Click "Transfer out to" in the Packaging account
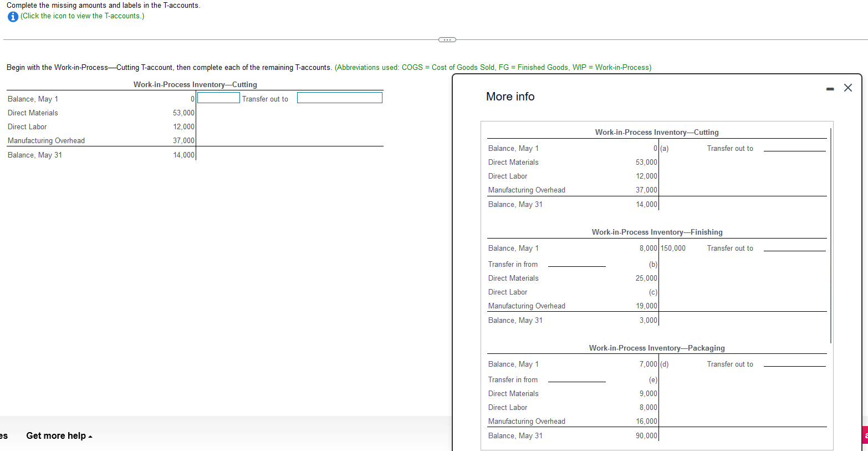The image size is (868, 451). [730, 364]
